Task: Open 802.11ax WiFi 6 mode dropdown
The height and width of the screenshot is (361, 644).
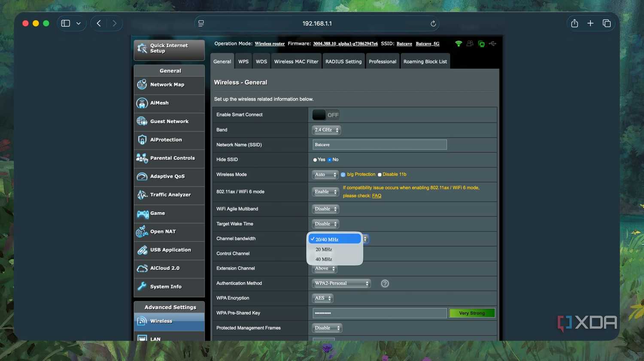Action: coord(325,192)
